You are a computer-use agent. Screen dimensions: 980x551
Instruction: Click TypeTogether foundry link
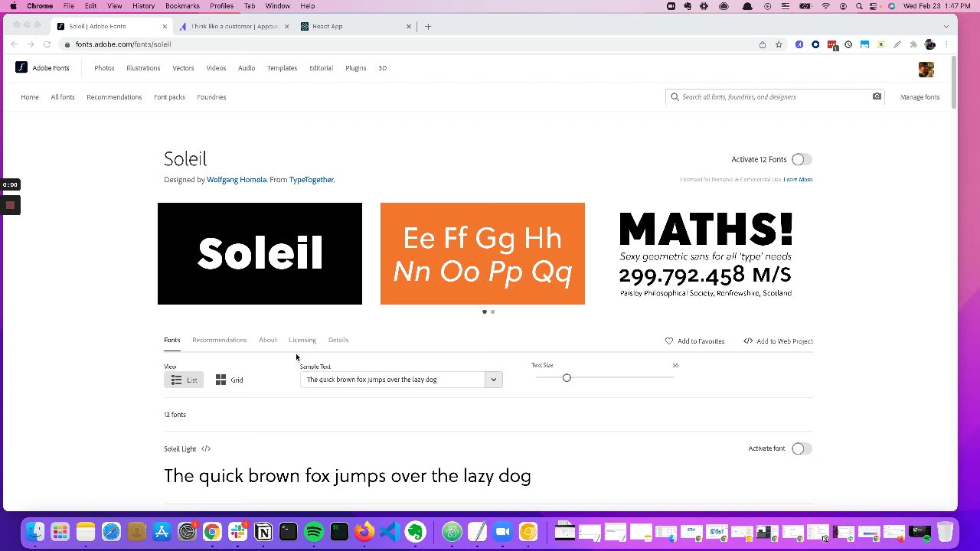tap(311, 180)
